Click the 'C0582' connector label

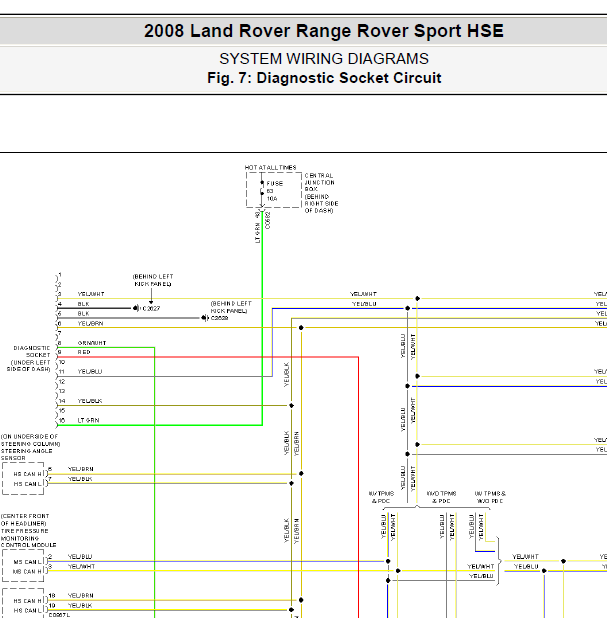(x=268, y=220)
